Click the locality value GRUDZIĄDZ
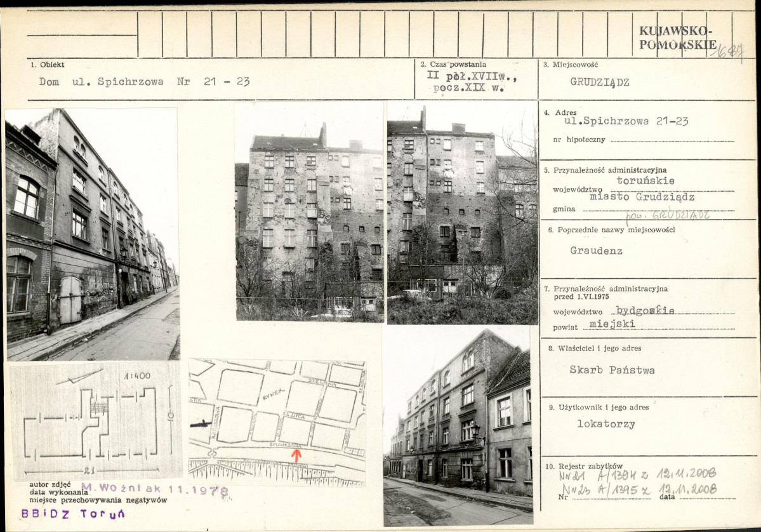The width and height of the screenshot is (761, 532). pos(601,82)
